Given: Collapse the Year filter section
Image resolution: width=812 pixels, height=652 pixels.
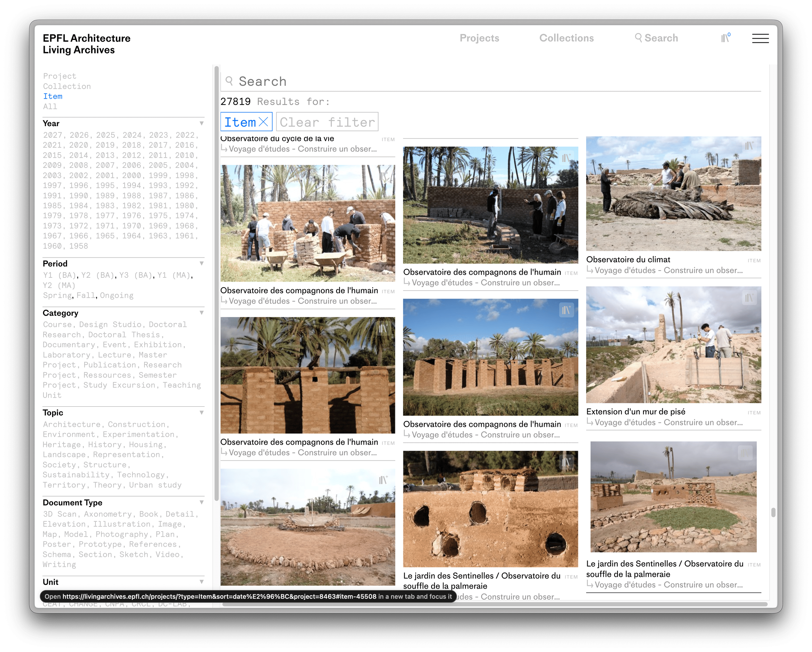Looking at the screenshot, I should click(x=201, y=123).
